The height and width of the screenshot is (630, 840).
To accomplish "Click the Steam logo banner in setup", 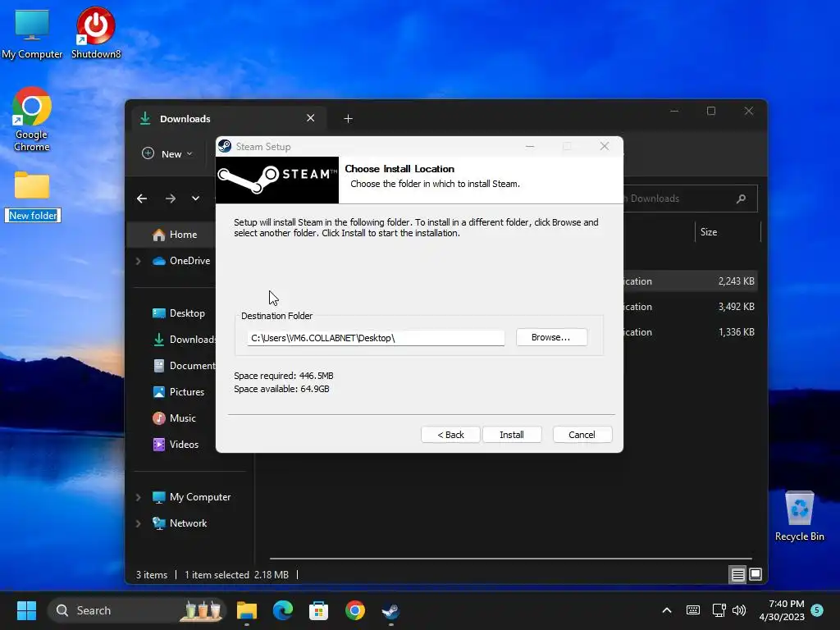I will tap(277, 180).
